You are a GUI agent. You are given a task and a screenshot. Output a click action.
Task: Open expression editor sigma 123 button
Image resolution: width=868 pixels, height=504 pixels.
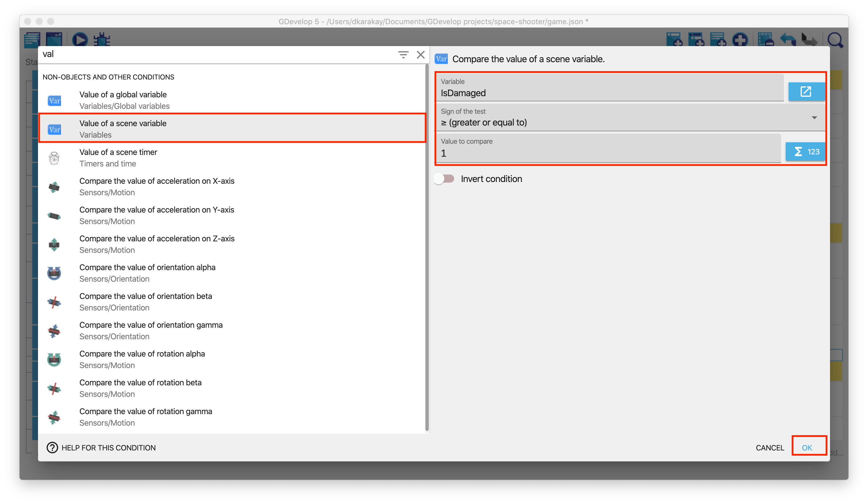(806, 152)
